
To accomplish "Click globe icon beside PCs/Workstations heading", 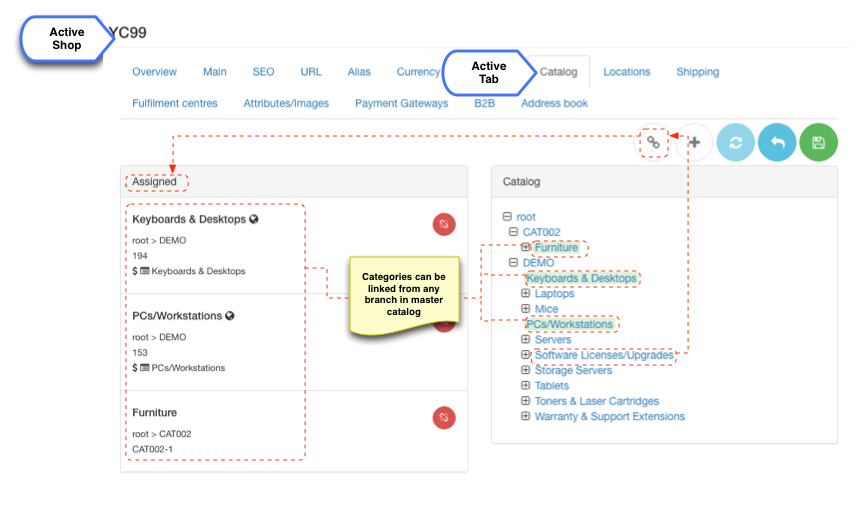I will 230,315.
